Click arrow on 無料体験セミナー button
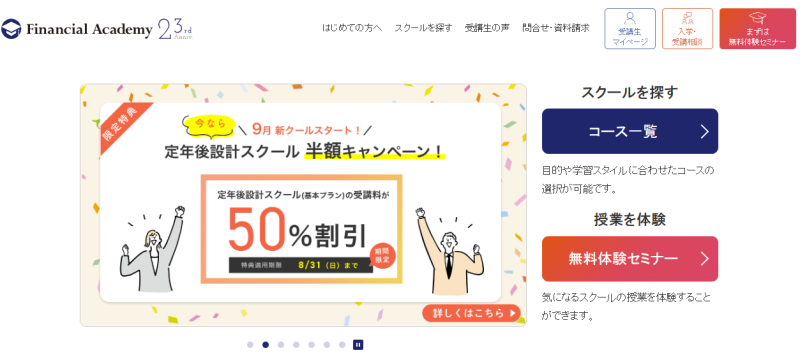800x362 pixels. [x=705, y=258]
